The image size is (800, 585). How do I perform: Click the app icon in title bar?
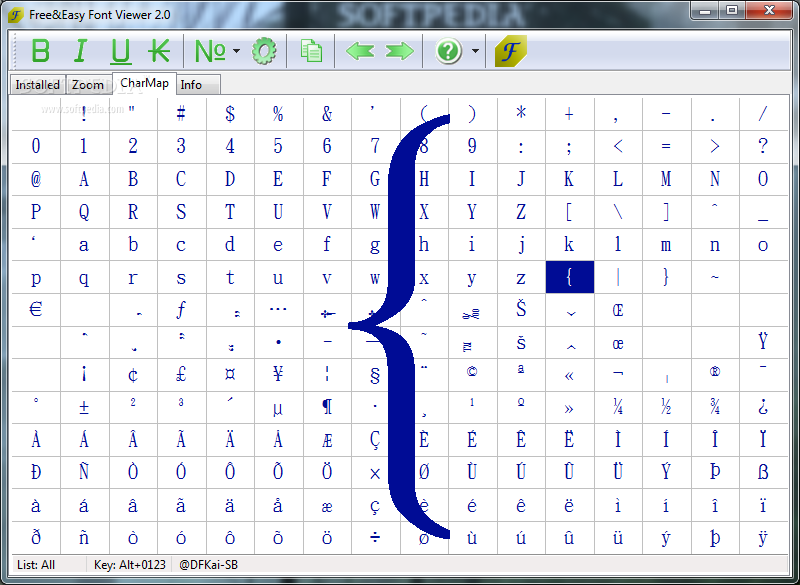16,15
